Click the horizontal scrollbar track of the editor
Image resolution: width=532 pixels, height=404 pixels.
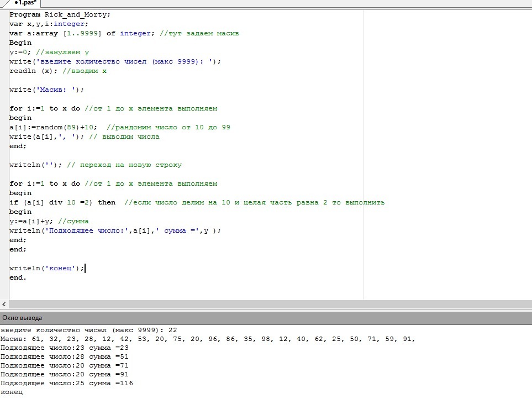[x=270, y=305]
